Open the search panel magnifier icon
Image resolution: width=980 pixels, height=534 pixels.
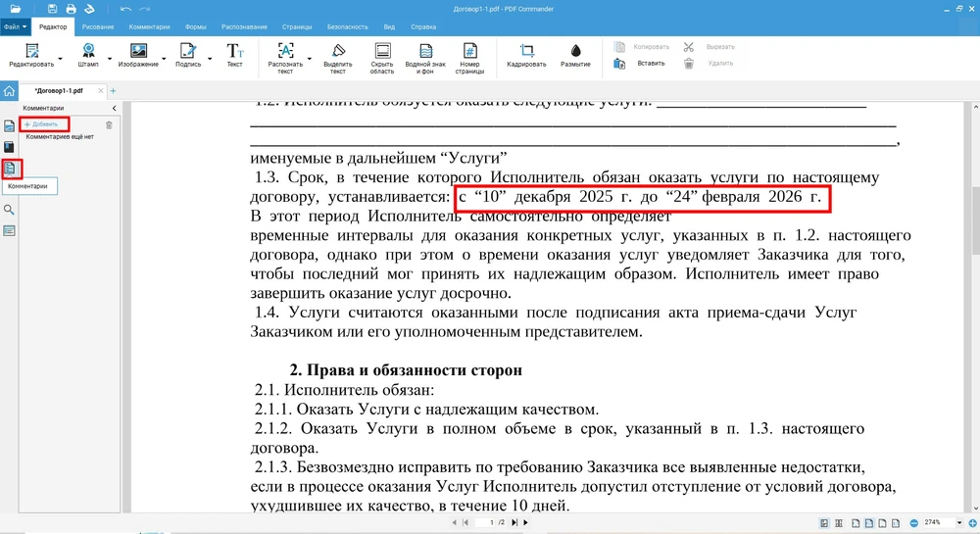point(10,210)
